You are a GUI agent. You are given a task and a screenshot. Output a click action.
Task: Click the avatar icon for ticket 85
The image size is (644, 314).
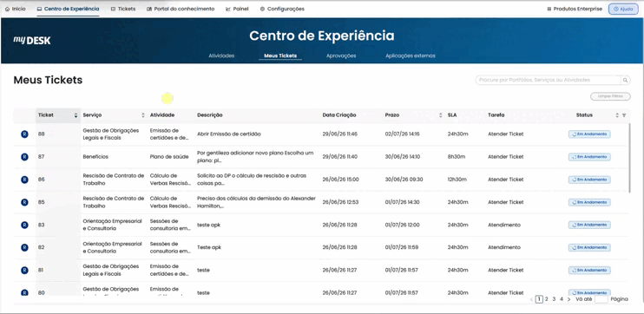point(24,202)
